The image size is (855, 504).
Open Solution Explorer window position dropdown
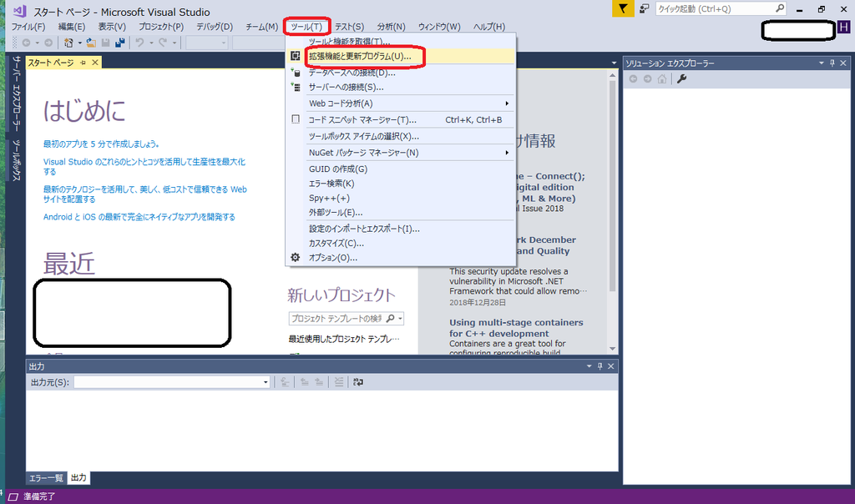point(822,63)
